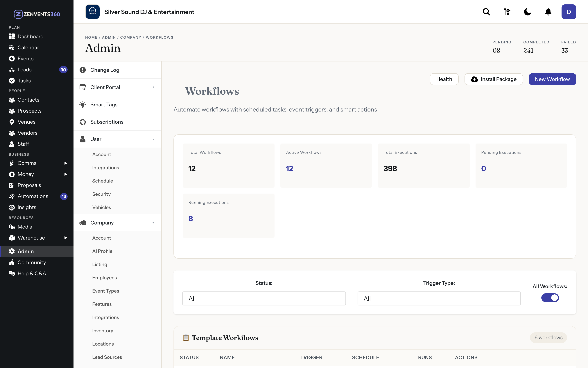
Task: Expand the Warehouse submenu arrow
Action: pyautogui.click(x=66, y=238)
